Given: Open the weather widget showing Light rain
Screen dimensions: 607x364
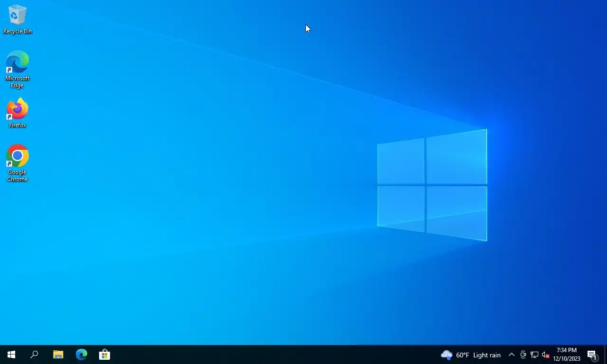Looking at the screenshot, I should point(470,355).
